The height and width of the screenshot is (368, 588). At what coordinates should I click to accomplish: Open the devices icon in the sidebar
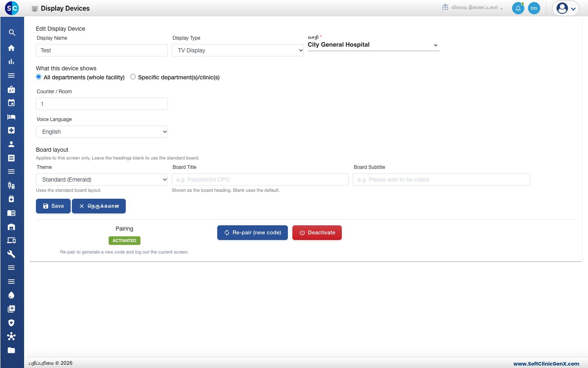pos(11,240)
